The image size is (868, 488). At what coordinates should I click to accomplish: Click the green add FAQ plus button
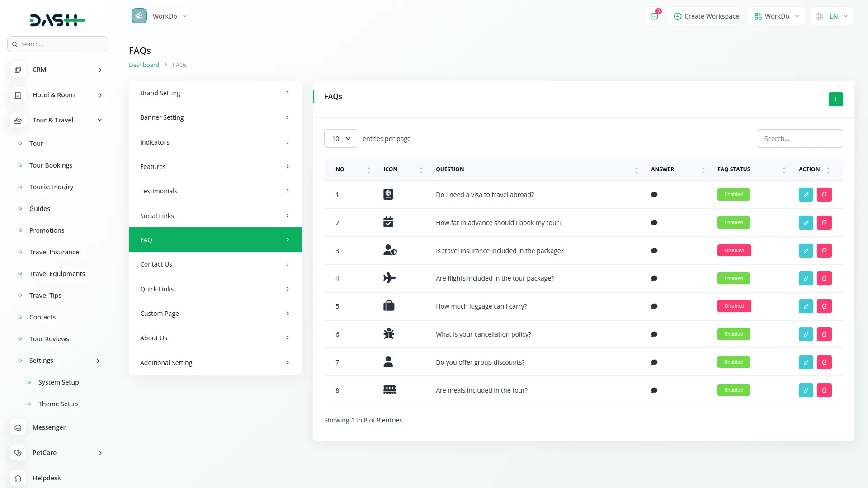[x=835, y=99]
